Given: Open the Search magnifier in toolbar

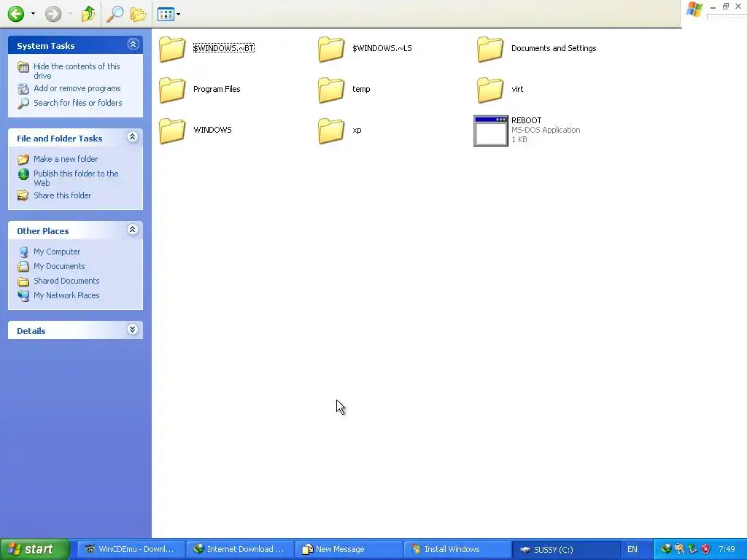Looking at the screenshot, I should [115, 14].
